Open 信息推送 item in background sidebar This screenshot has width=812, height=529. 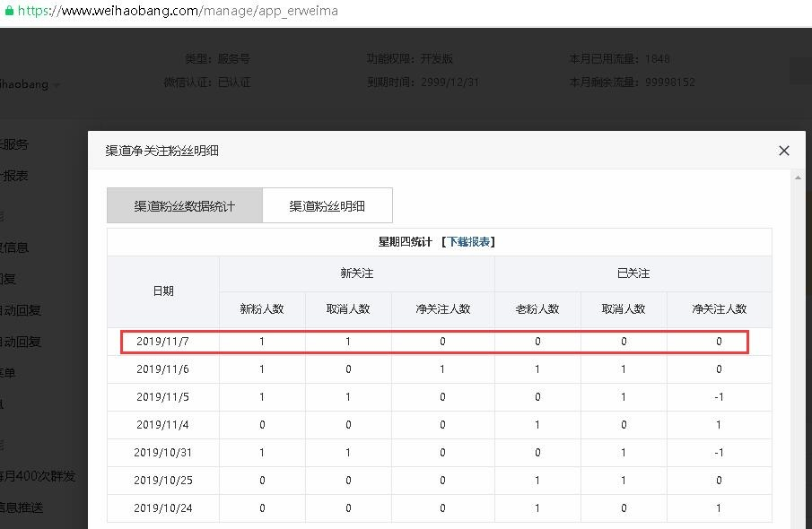pyautogui.click(x=22, y=507)
